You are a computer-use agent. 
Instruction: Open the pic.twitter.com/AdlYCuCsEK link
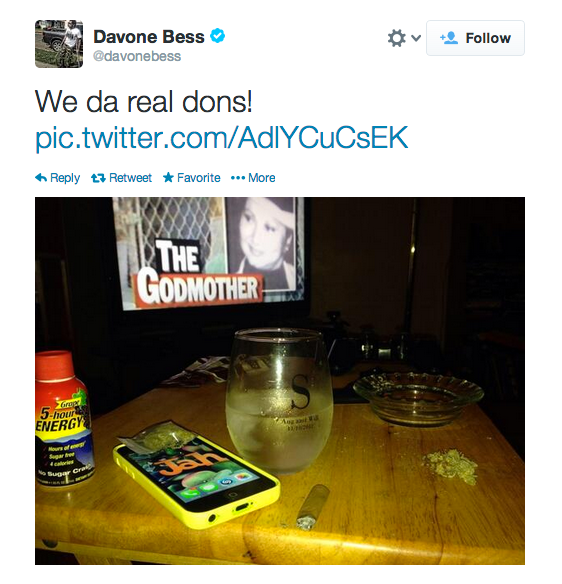pyautogui.click(x=222, y=138)
